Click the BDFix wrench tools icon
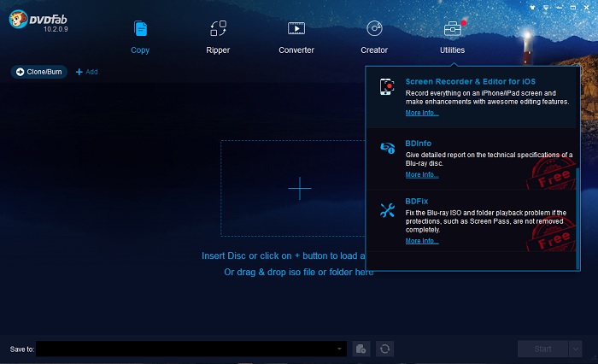Viewport: 598px width, 364px height. tap(387, 210)
